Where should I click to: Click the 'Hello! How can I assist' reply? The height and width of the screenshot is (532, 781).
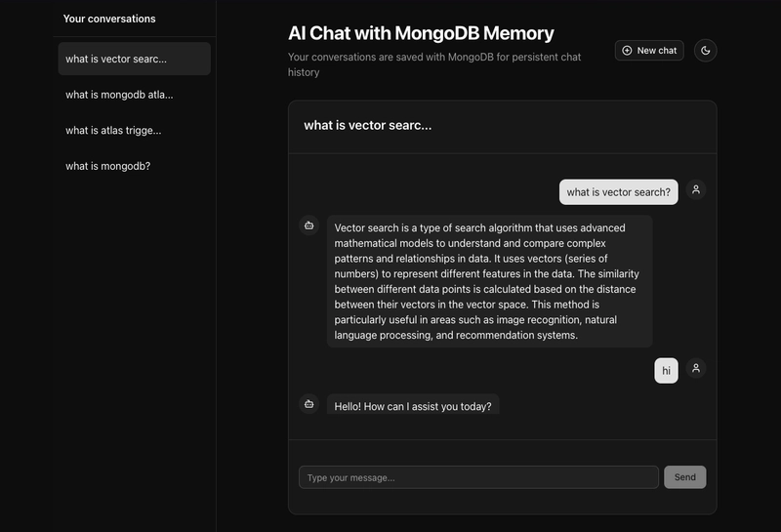pos(413,404)
